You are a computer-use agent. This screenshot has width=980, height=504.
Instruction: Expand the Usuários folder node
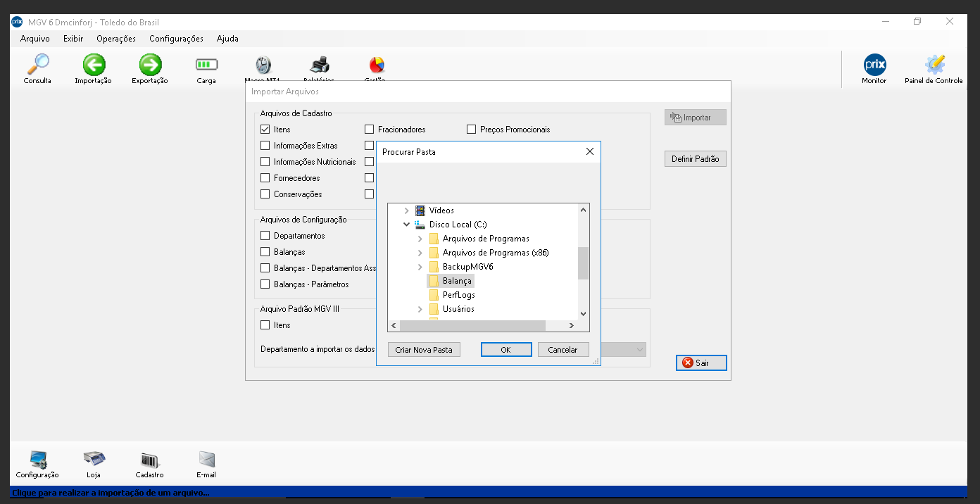pyautogui.click(x=420, y=309)
